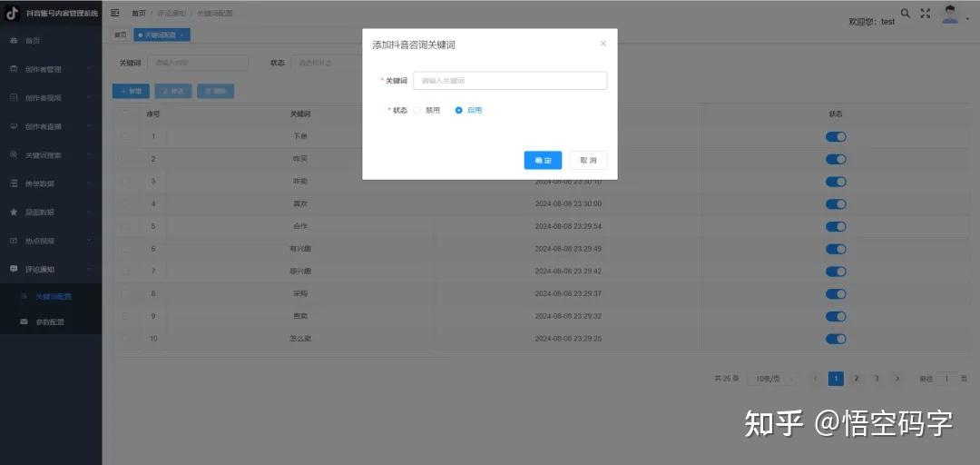Go to page 2 in pagination
This screenshot has height=465, width=980.
tap(857, 379)
